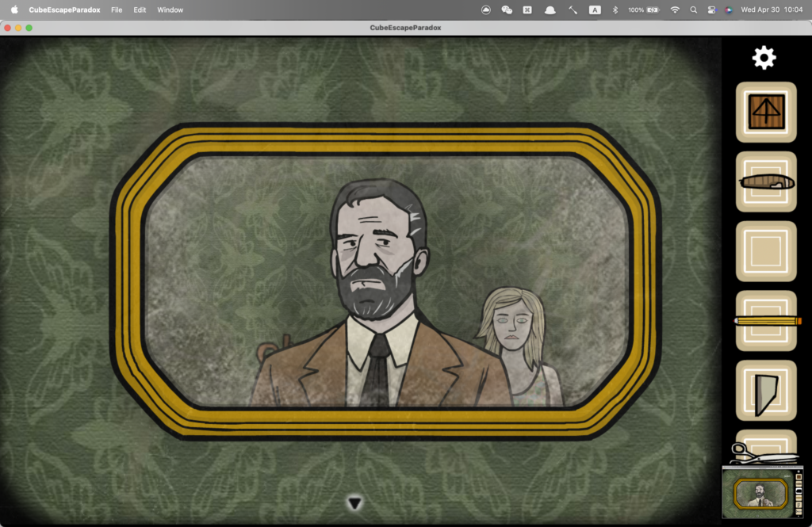
Task: Select the cigar item in inventory
Action: [766, 181]
